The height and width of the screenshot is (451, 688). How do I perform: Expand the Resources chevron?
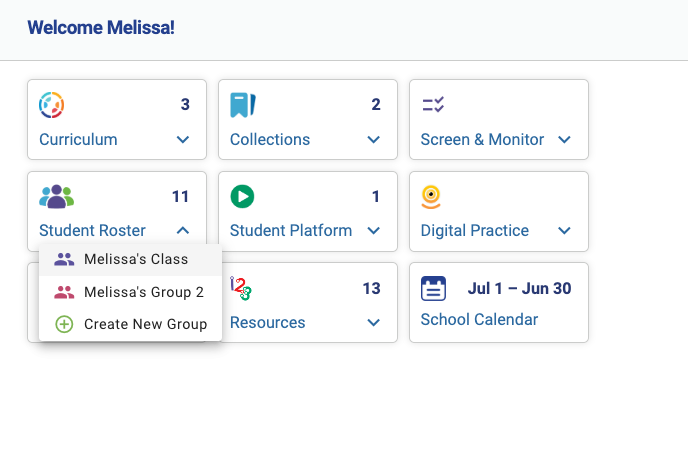373,322
